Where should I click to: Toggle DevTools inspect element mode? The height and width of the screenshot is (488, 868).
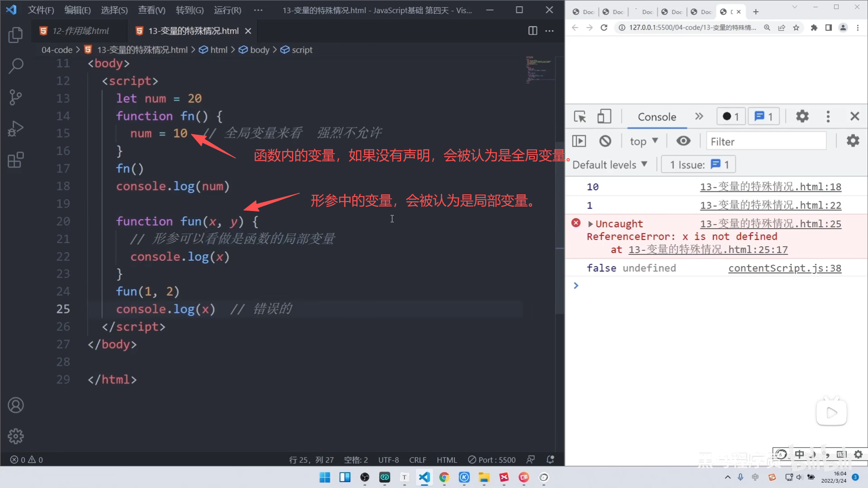[580, 117]
